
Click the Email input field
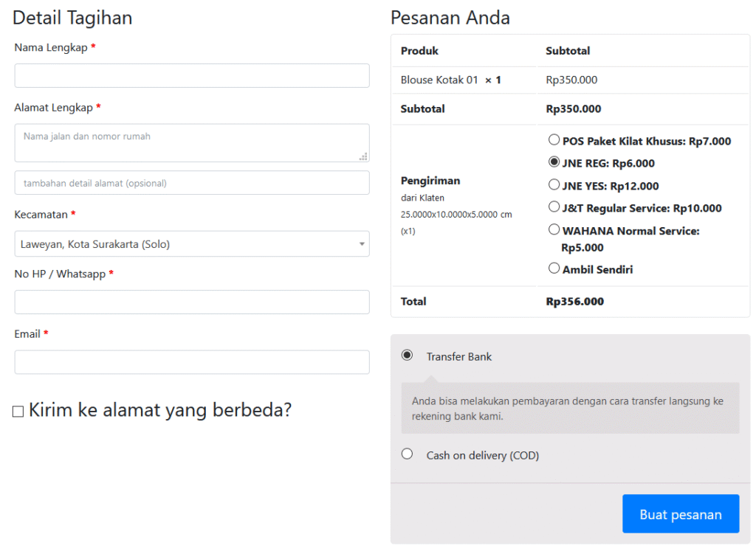coord(191,362)
